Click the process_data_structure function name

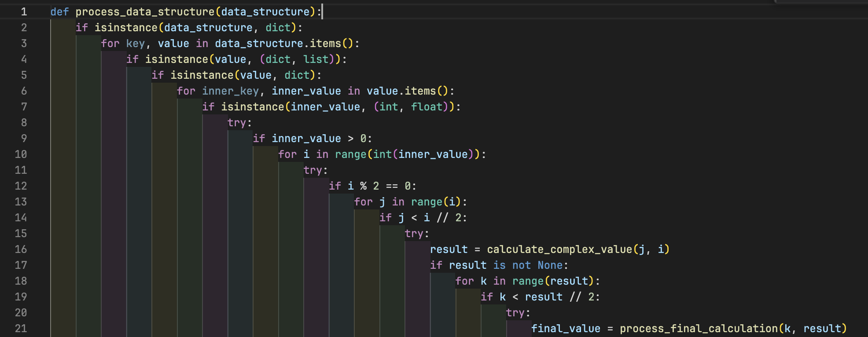pos(145,12)
